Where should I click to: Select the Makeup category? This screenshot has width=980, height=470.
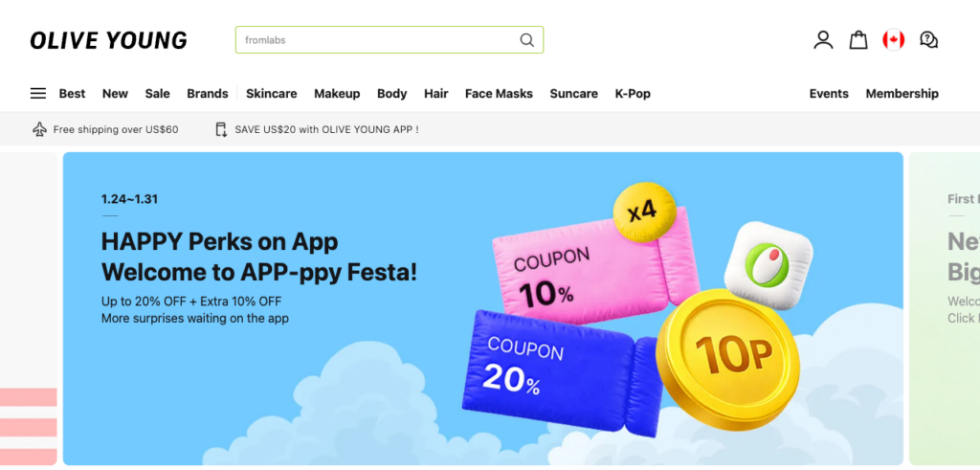coord(337,94)
